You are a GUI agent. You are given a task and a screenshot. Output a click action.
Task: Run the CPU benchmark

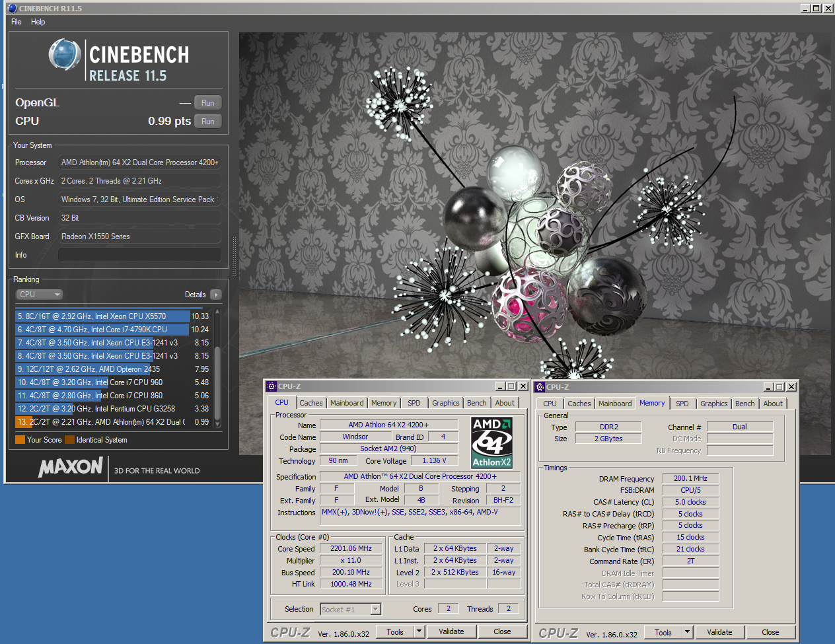[x=208, y=121]
